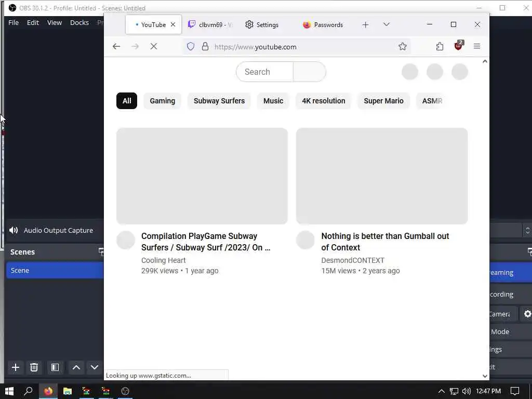
Task: Open Compilation PlayGame Subway Surfers title
Action: point(206,242)
